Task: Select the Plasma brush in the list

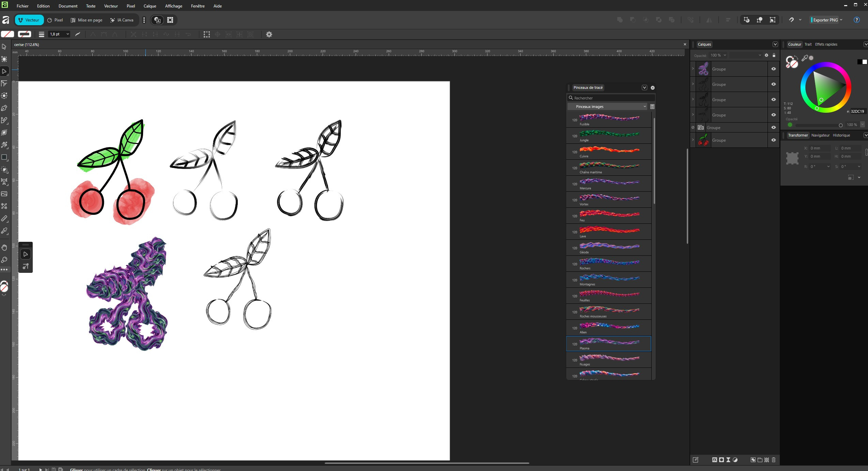Action: coord(608,344)
